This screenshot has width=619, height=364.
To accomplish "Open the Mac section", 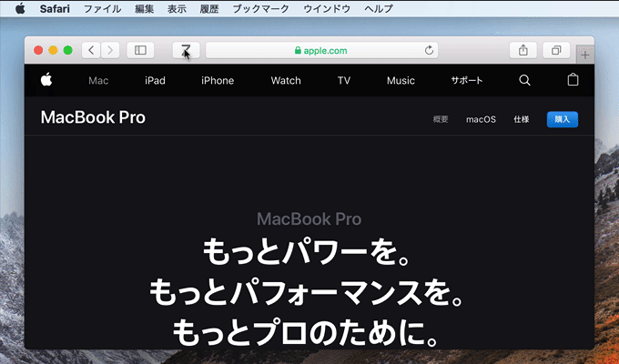I will (x=98, y=81).
